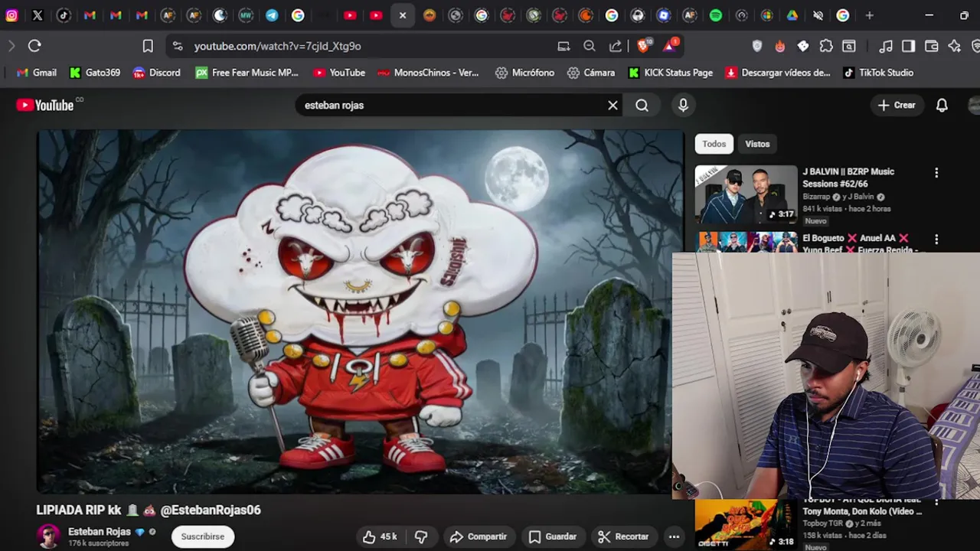Toggle the browser sidebar panel
The image size is (980, 551).
(909, 46)
